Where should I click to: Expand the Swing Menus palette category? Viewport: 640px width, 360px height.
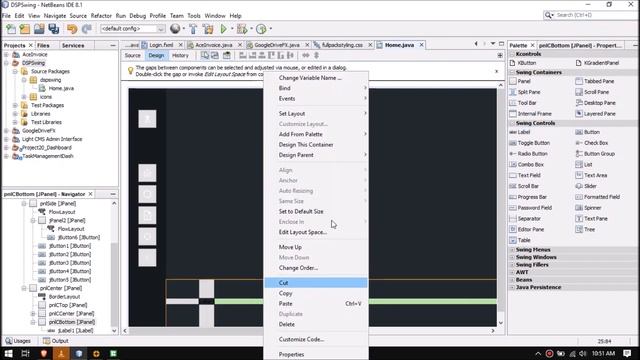coord(512,249)
